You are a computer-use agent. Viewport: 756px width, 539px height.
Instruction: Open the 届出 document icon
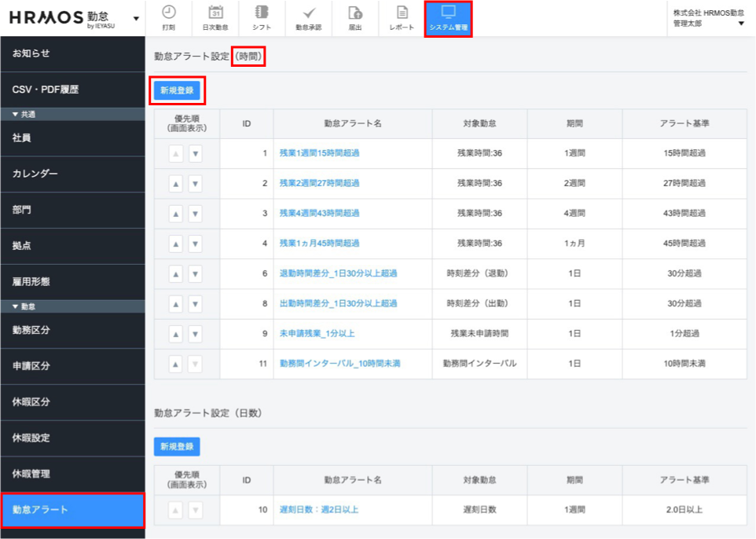point(355,13)
